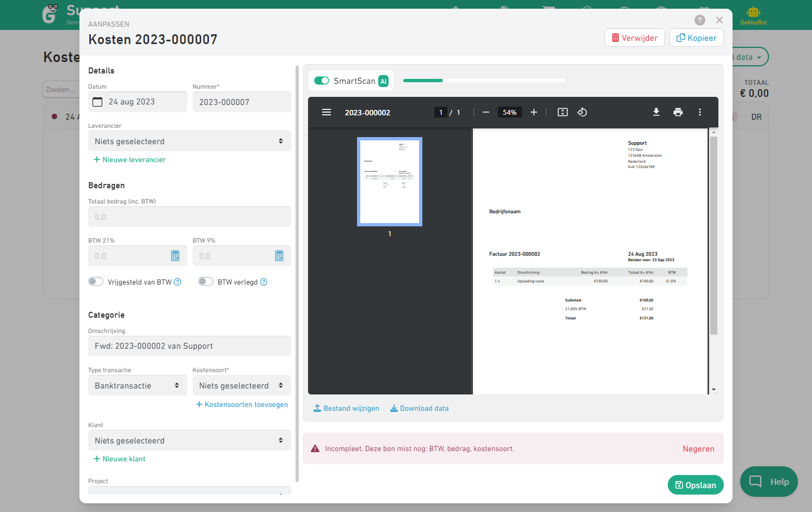Rotate the PDF document counterclockwise
The image size is (812, 512).
pos(582,112)
